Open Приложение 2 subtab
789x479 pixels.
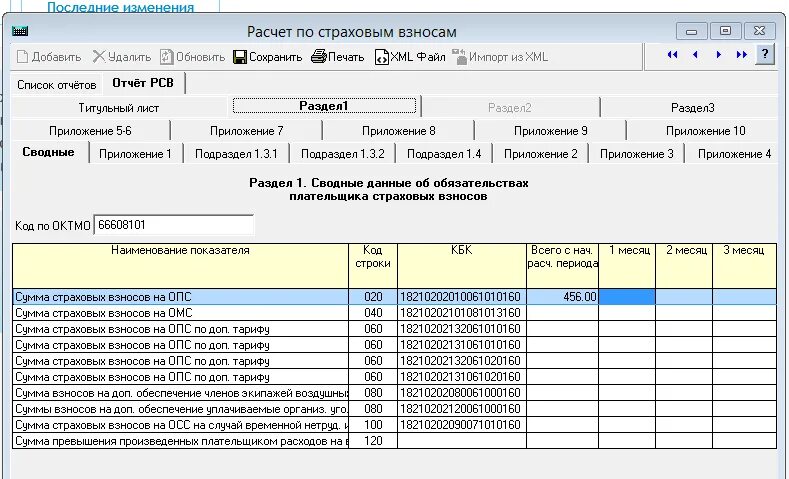click(540, 154)
